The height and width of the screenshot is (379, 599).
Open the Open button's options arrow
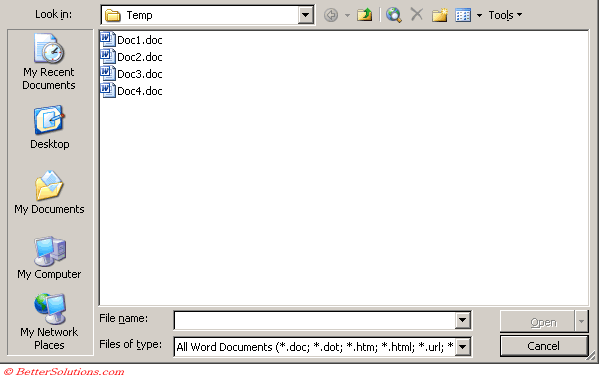[581, 322]
